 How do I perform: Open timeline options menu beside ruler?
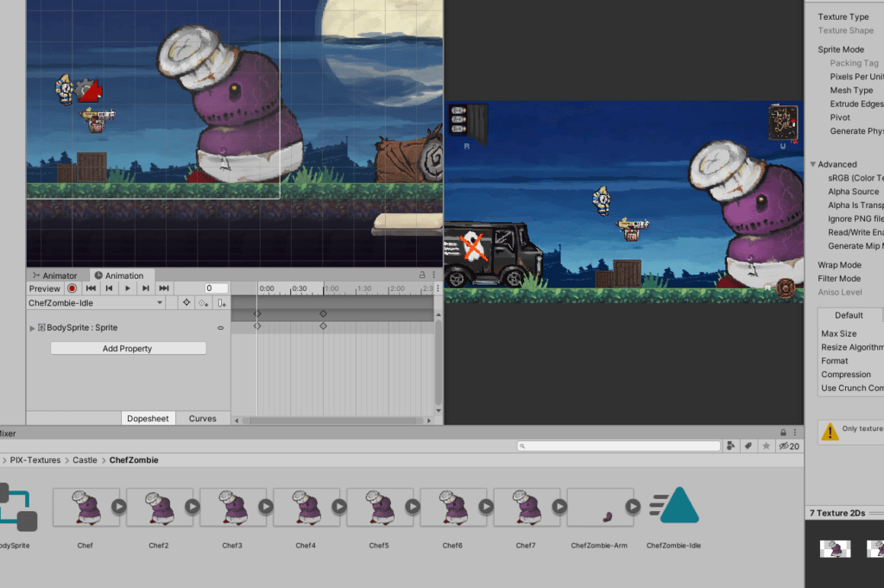coord(438,288)
